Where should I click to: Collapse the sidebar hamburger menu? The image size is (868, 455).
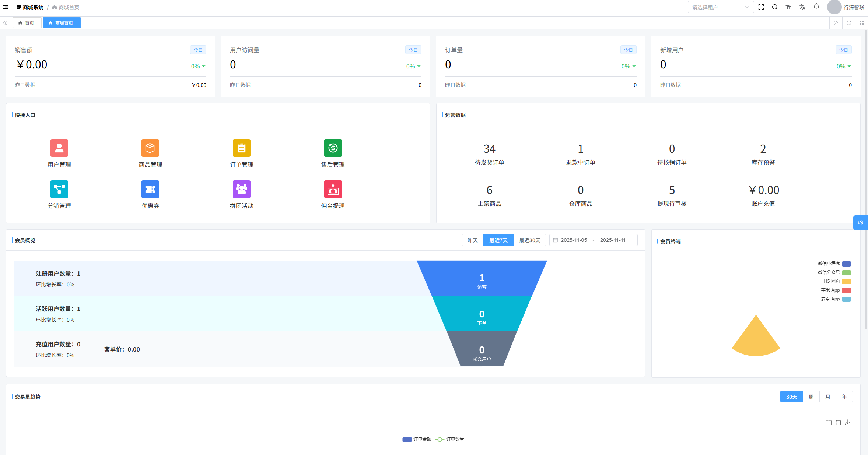(6, 7)
